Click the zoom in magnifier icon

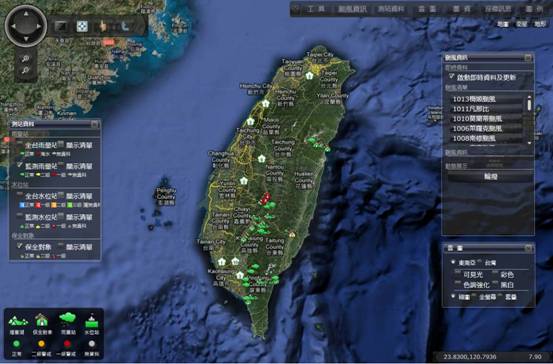[25, 59]
